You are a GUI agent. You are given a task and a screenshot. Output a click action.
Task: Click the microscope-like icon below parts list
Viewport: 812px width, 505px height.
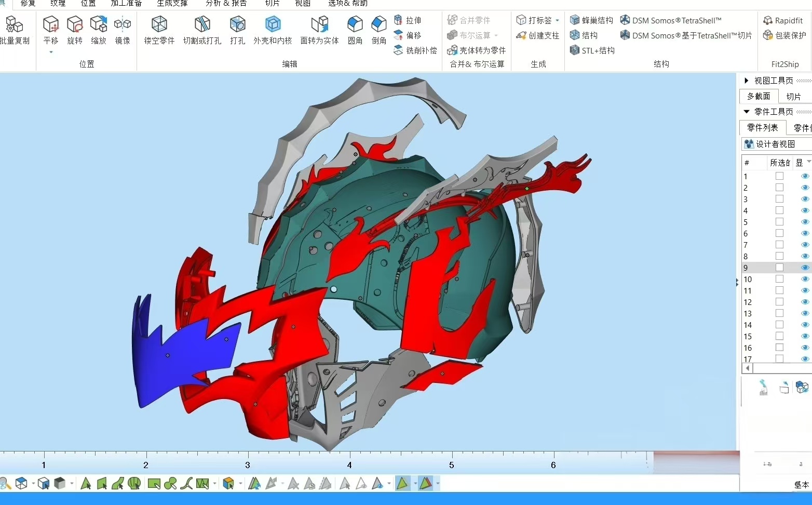pyautogui.click(x=763, y=388)
